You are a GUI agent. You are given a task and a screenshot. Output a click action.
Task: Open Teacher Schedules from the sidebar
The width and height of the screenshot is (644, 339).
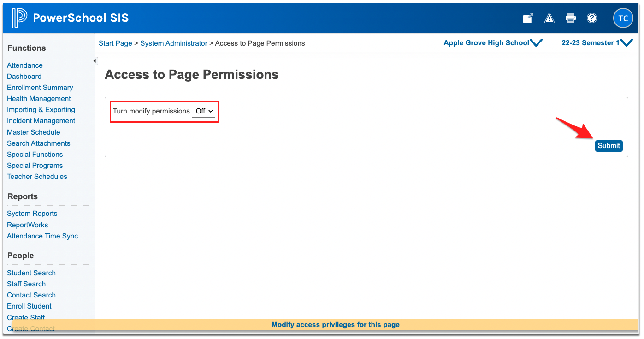pos(37,176)
